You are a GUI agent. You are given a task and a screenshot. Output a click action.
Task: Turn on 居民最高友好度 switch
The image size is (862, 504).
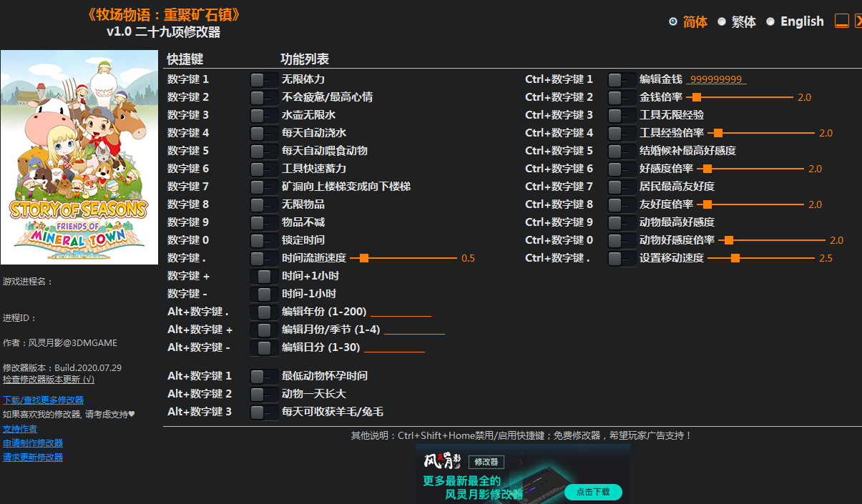pos(622,187)
